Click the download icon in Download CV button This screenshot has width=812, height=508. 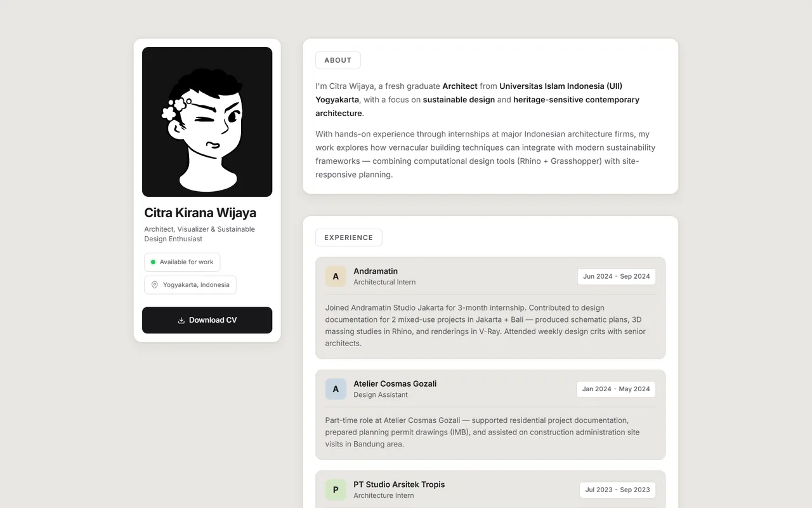181,320
